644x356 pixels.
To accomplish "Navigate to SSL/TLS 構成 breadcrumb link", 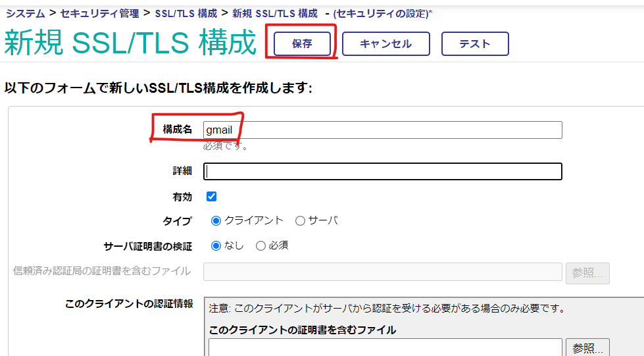I will [x=186, y=13].
